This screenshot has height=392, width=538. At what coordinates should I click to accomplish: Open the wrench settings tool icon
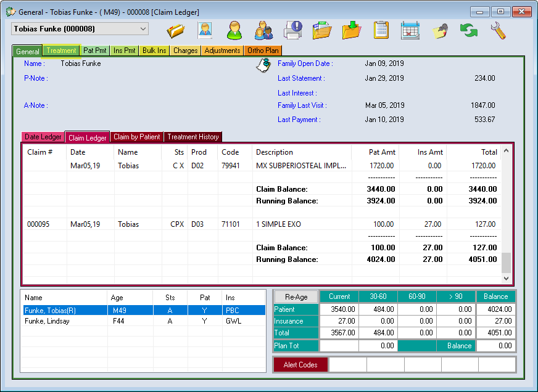[499, 30]
